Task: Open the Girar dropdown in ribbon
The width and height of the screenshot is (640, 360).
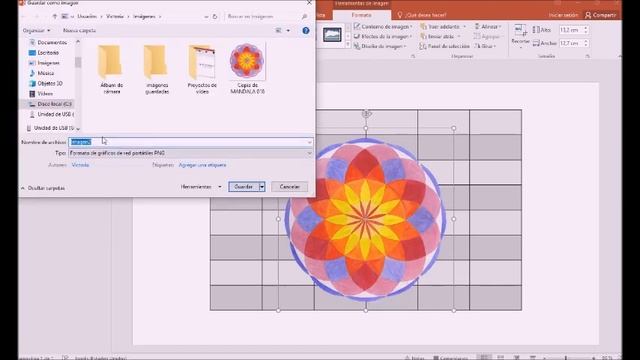Action: [x=485, y=46]
